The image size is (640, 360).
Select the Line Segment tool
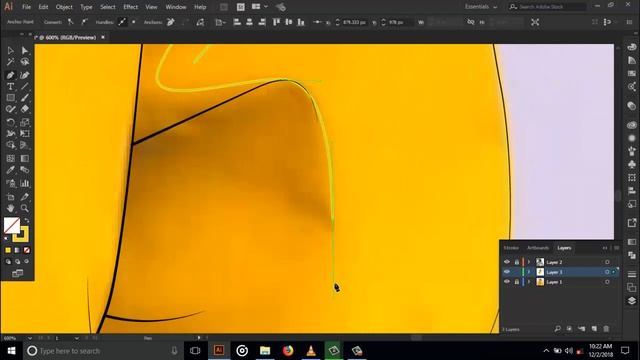point(24,87)
